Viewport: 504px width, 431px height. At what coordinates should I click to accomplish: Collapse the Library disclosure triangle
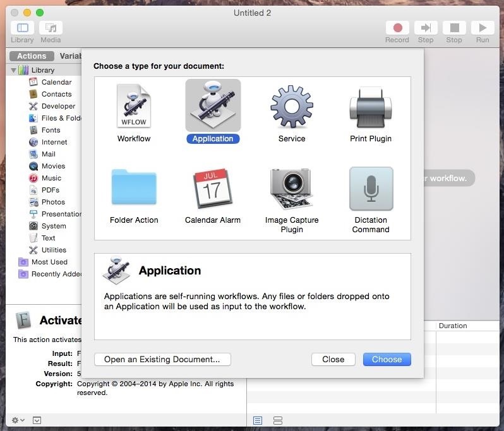(13, 70)
